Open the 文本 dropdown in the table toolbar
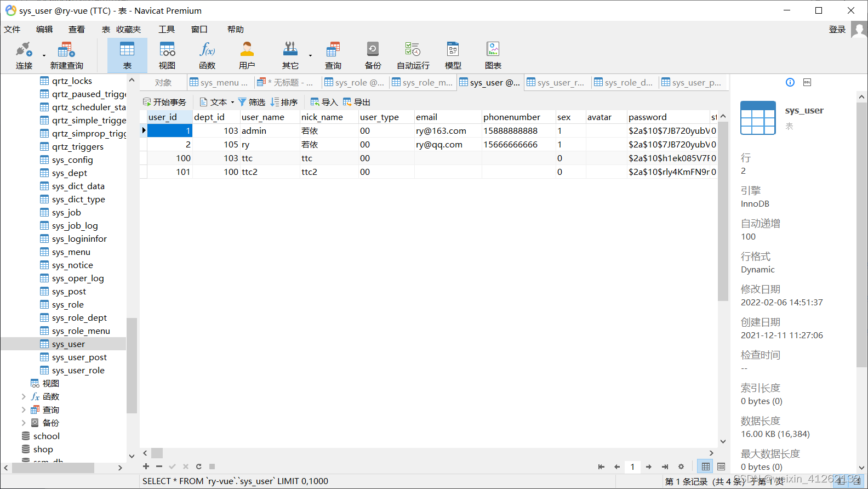868x489 pixels. point(217,102)
